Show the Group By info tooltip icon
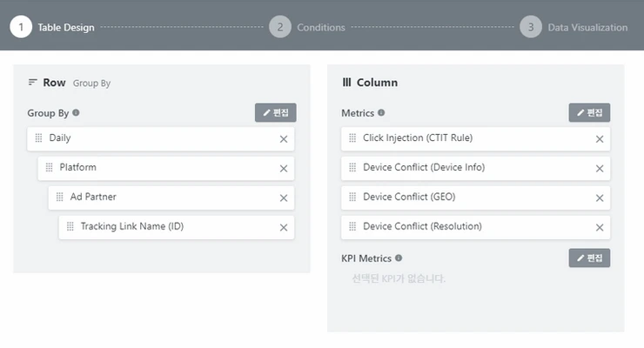Screen dimensions: 644x348 click(x=77, y=113)
